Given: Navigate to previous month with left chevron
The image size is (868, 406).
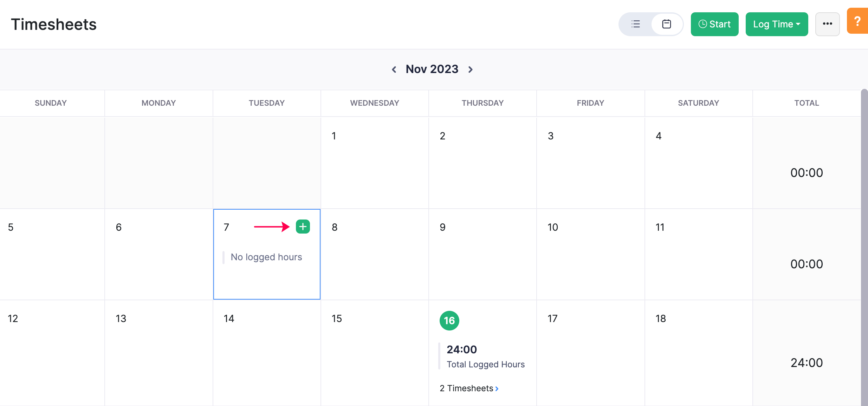Looking at the screenshot, I should tap(394, 69).
